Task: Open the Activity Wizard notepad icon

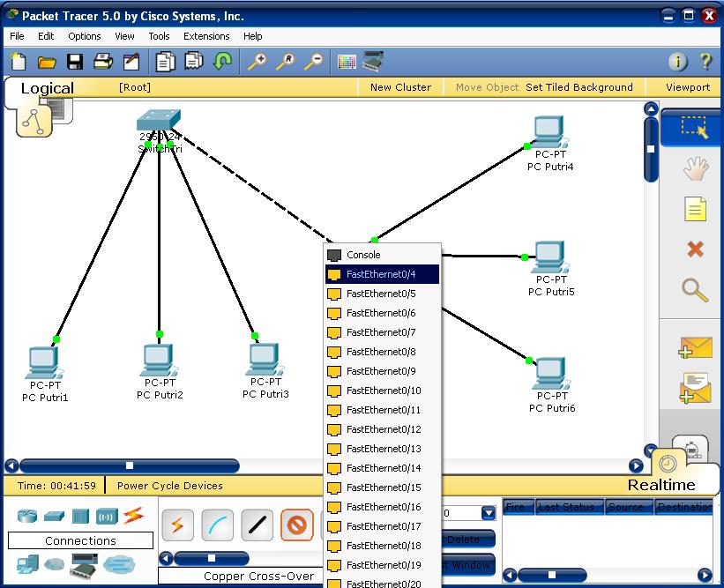Action: (x=131, y=62)
